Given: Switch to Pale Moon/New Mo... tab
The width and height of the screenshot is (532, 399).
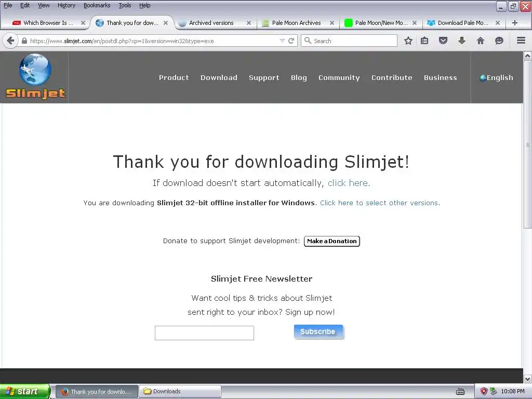Looking at the screenshot, I should point(381,23).
